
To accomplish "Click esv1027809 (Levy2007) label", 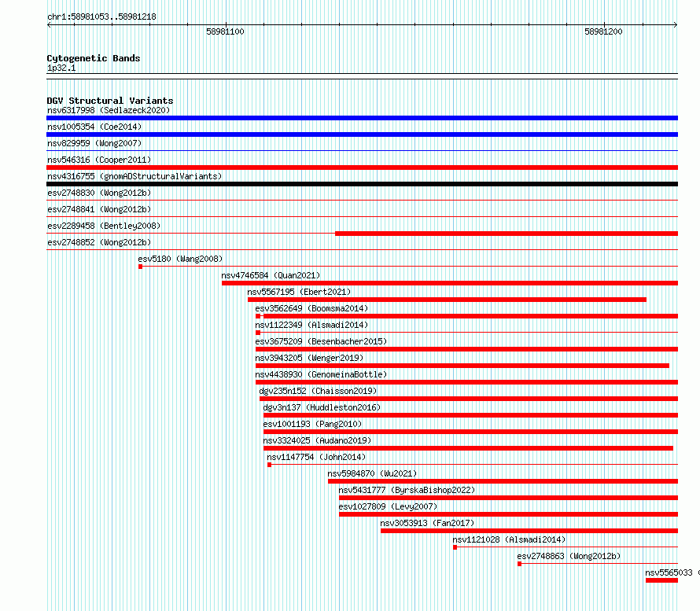I will (388, 506).
